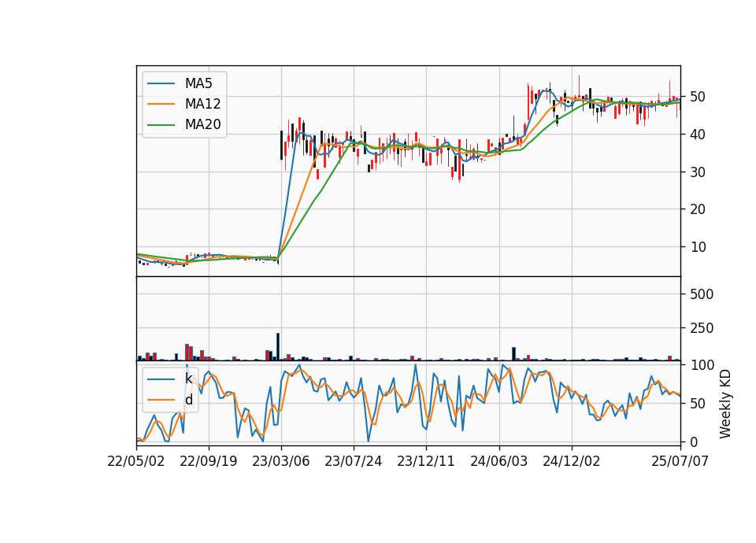Click the KD axis value 0
The height and width of the screenshot is (543, 756).
click(x=694, y=441)
